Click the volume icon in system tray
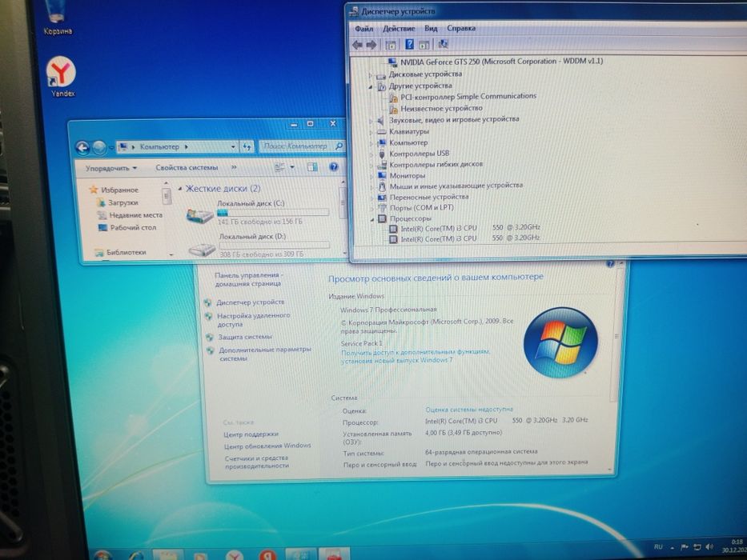This screenshot has height=560, width=747. click(x=709, y=546)
